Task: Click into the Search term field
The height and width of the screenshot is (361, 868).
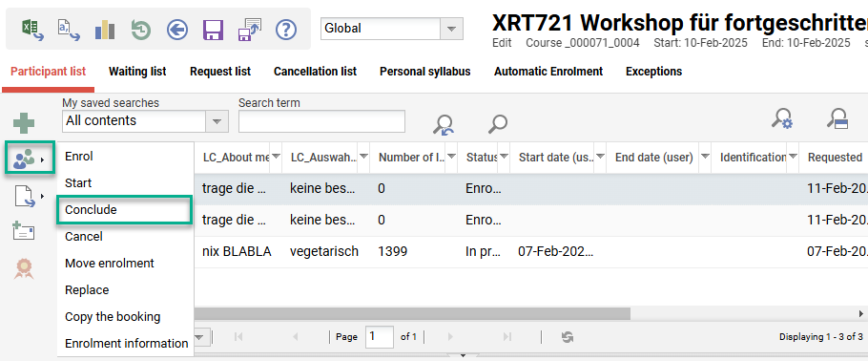Action: coord(321,121)
